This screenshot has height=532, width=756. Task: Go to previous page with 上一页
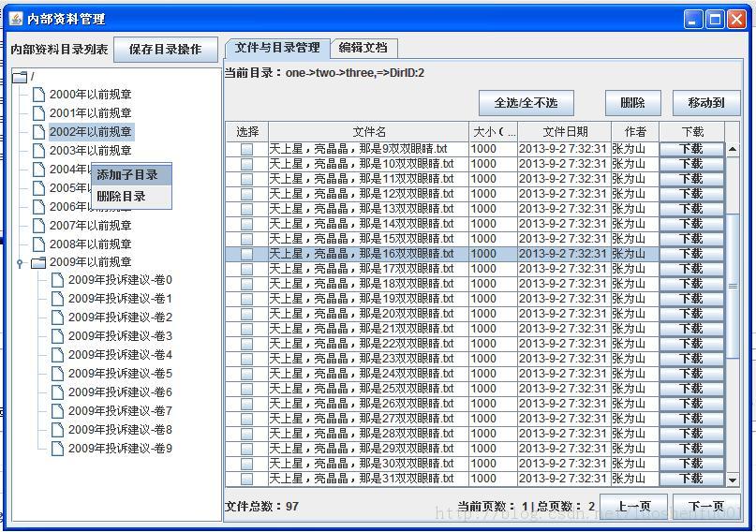point(634,506)
